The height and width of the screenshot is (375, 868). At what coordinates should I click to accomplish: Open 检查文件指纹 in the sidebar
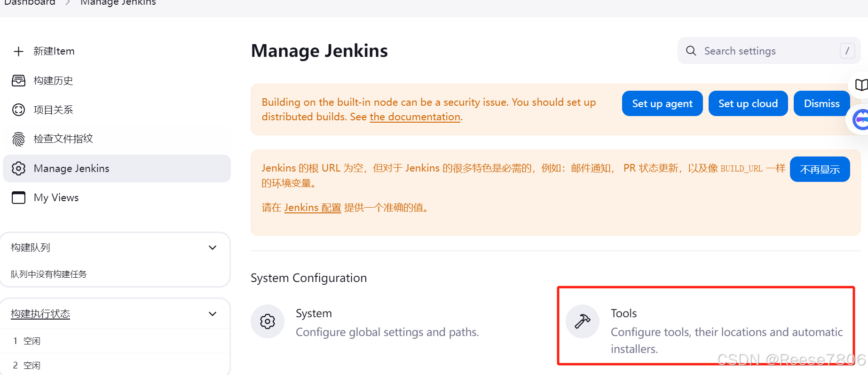(117, 139)
